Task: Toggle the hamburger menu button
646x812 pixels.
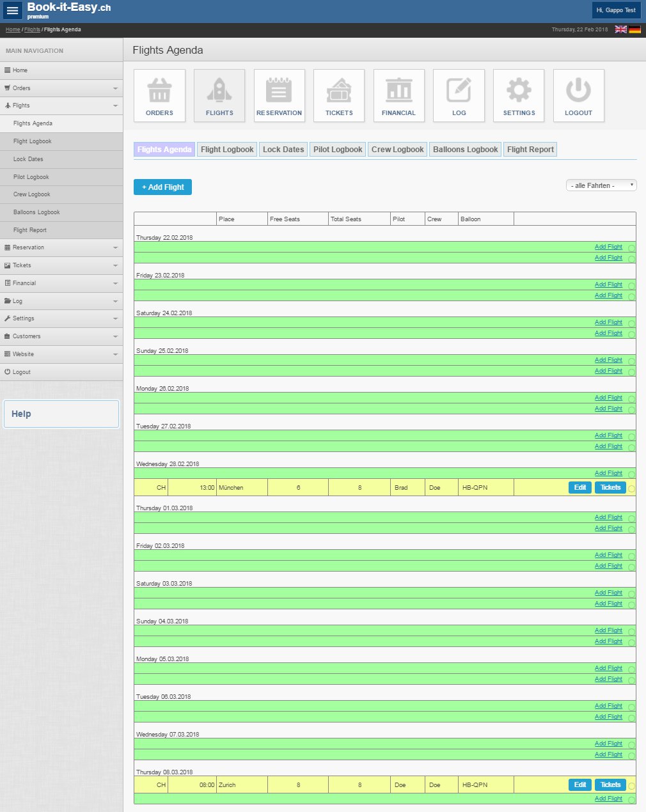Action: 13,10
